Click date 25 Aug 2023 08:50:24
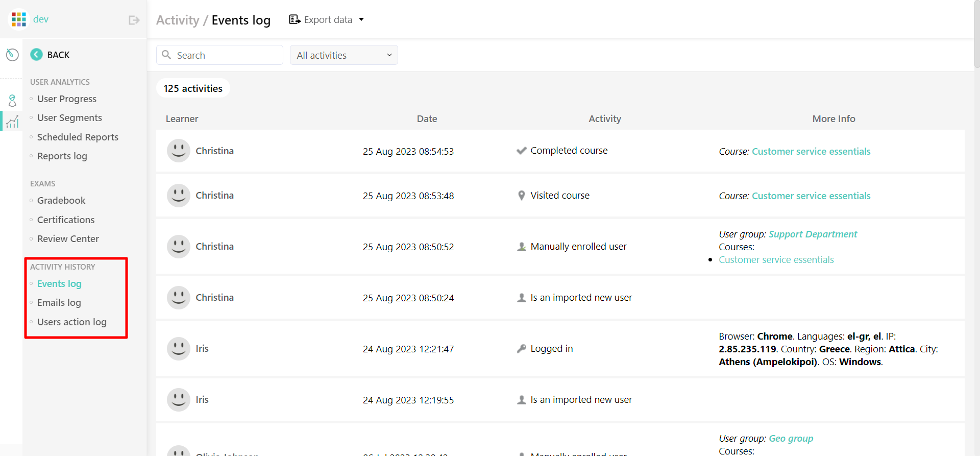 click(408, 298)
